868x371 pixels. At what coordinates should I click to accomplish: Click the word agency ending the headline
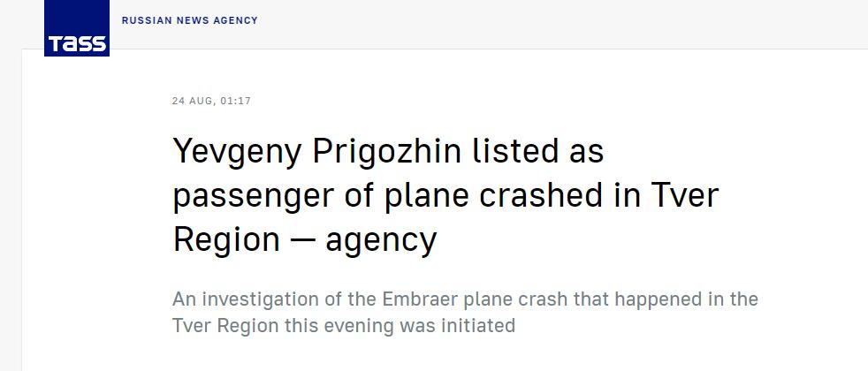click(x=382, y=242)
